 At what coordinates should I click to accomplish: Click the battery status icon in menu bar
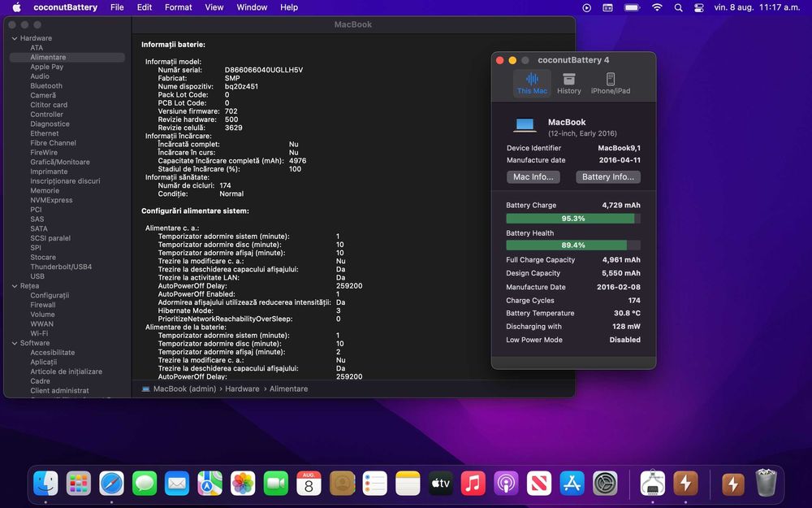tap(632, 7)
